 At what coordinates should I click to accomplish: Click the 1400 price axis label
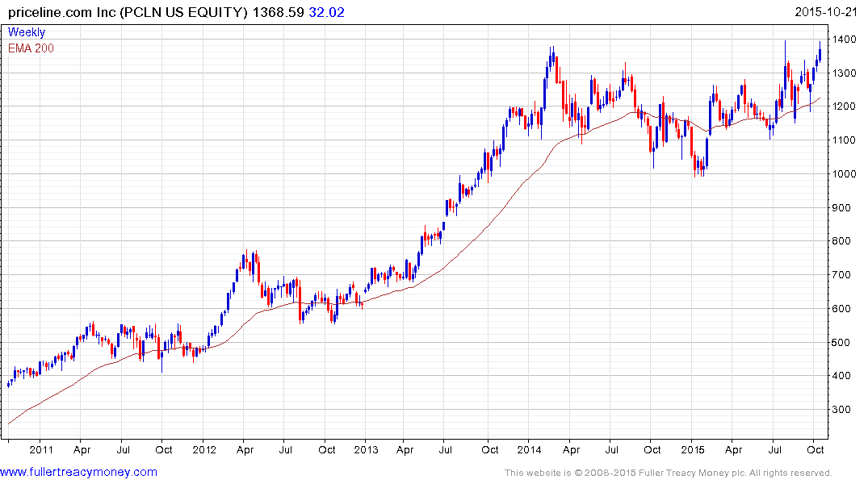pos(845,40)
